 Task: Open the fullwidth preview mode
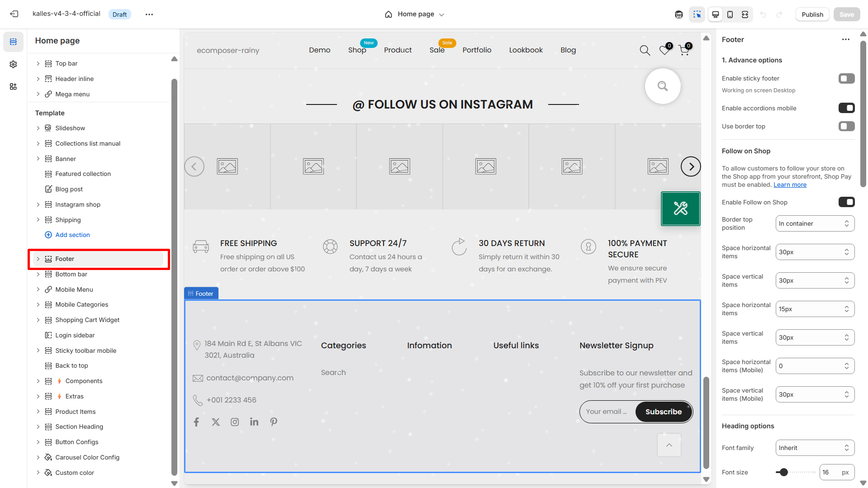pyautogui.click(x=745, y=14)
